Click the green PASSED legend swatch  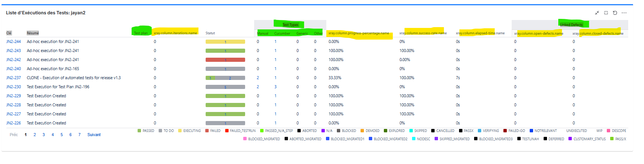[x=139, y=131]
